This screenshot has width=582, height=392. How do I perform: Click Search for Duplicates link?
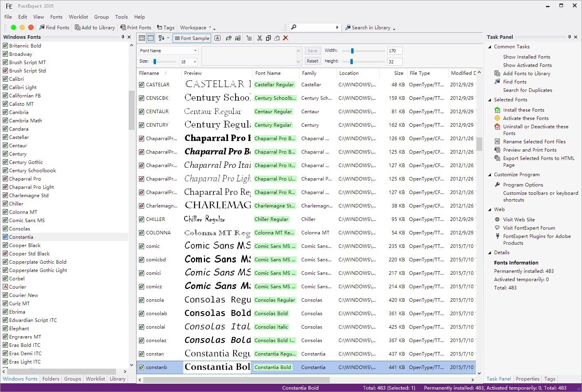pyautogui.click(x=527, y=90)
